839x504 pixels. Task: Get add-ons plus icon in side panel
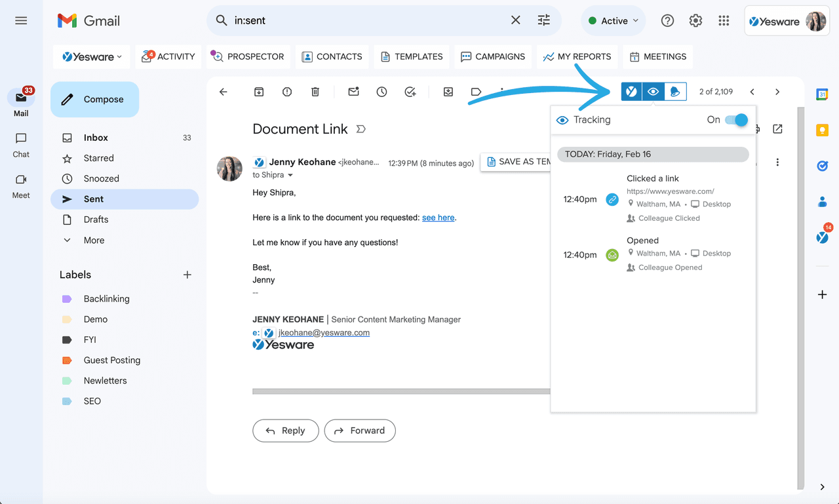pyautogui.click(x=822, y=295)
